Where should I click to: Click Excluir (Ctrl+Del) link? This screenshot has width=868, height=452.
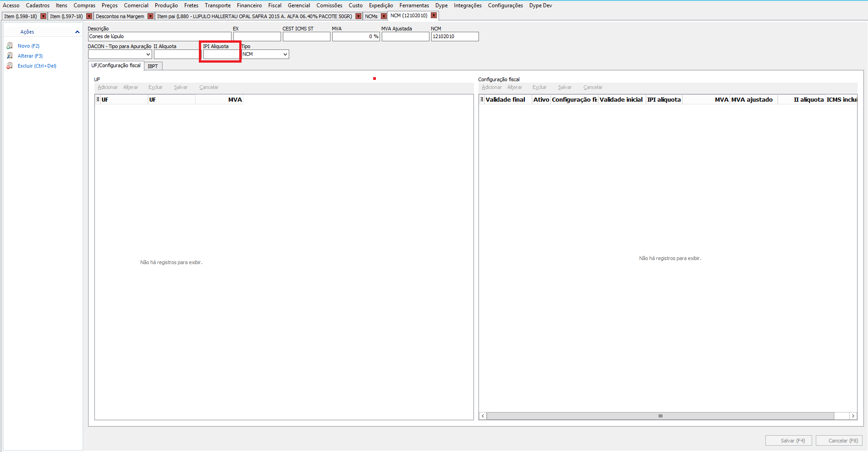pyautogui.click(x=37, y=66)
